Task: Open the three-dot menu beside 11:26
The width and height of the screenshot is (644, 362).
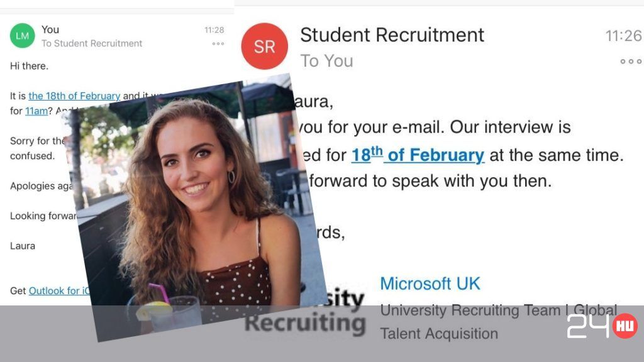Action: (x=631, y=62)
